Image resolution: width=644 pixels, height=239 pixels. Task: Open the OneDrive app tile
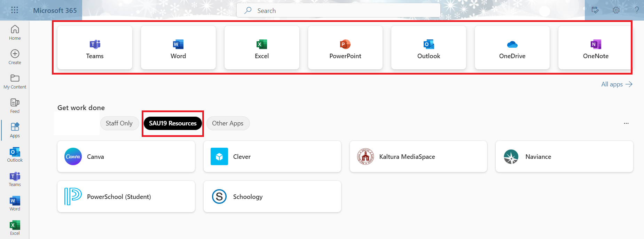tap(512, 48)
